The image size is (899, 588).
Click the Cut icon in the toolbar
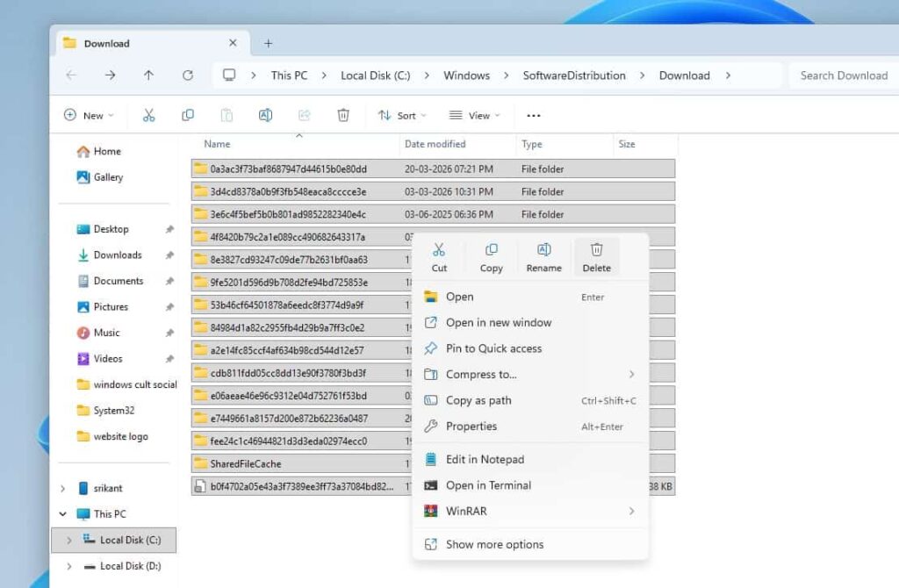148,115
